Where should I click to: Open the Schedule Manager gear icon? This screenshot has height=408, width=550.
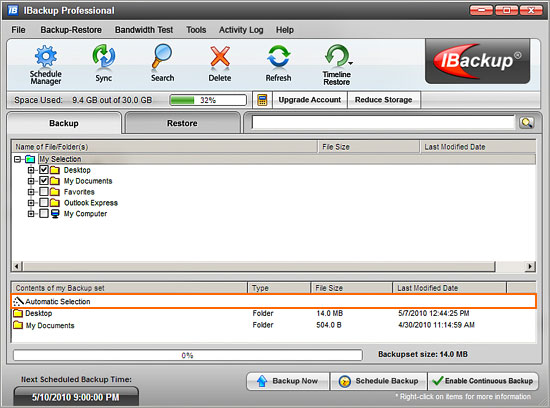(46, 56)
